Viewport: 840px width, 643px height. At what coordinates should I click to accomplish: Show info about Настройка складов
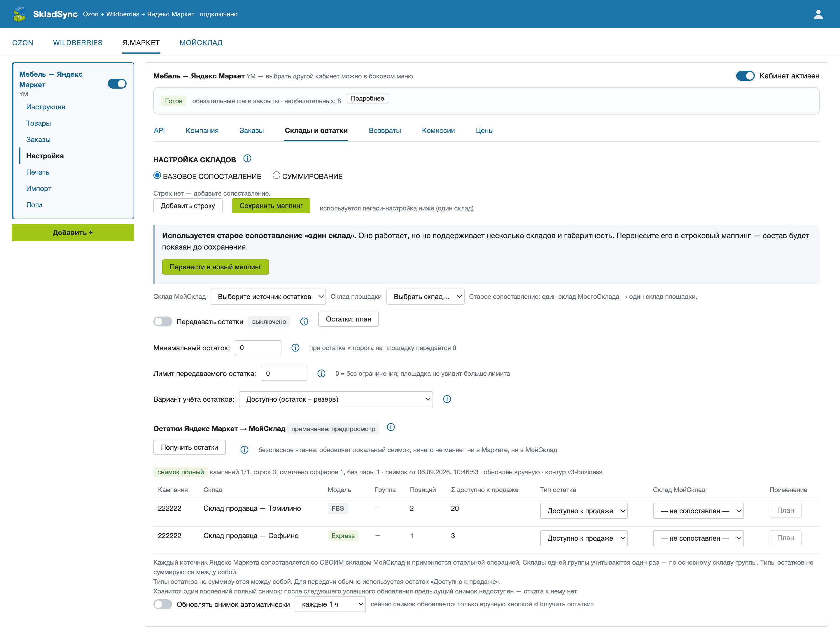(x=247, y=159)
